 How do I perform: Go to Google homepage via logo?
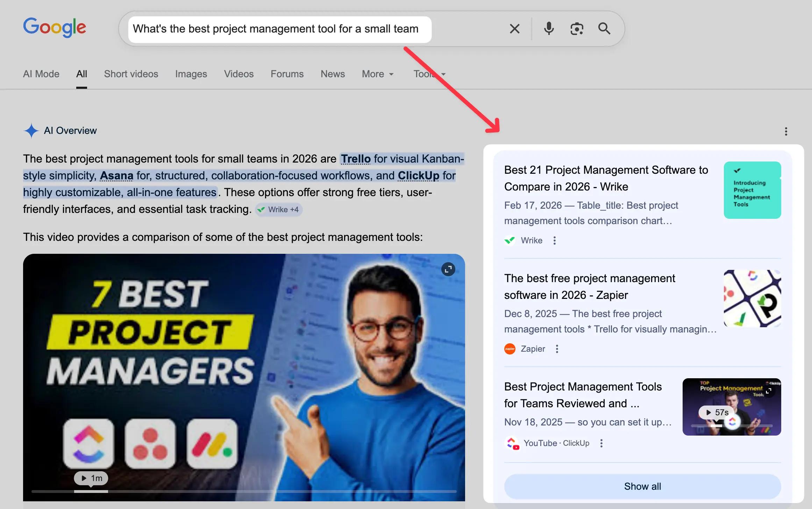(55, 27)
